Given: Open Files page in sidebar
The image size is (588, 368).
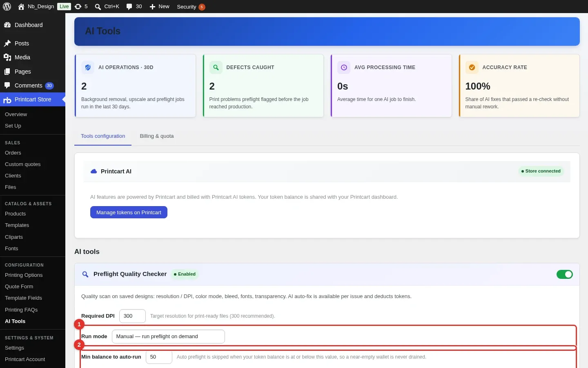Looking at the screenshot, I should tap(11, 187).
